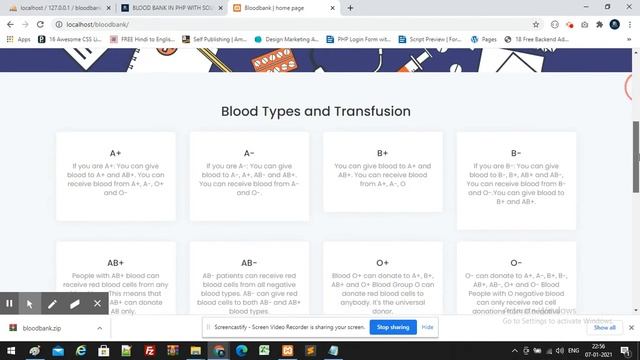Open Microsoft Edge from the taskbar
This screenshot has width=640, height=360.
(x=242, y=351)
